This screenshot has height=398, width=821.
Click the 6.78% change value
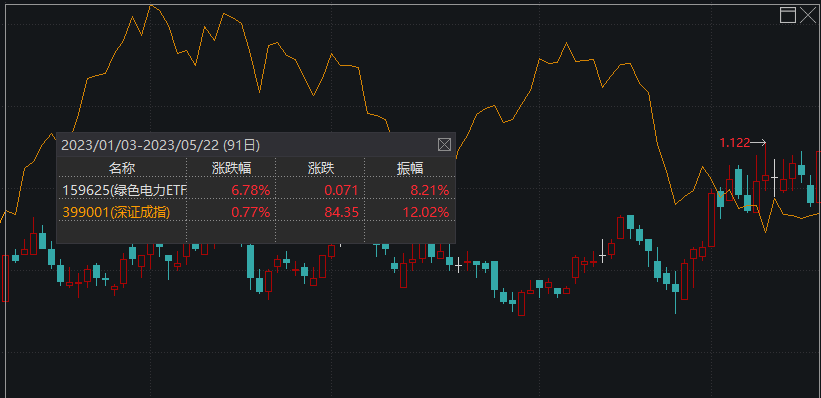click(x=251, y=190)
